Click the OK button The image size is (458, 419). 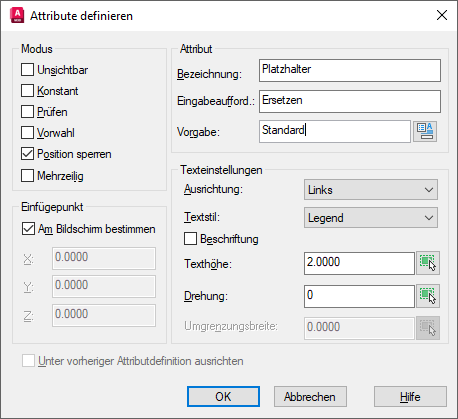223,397
